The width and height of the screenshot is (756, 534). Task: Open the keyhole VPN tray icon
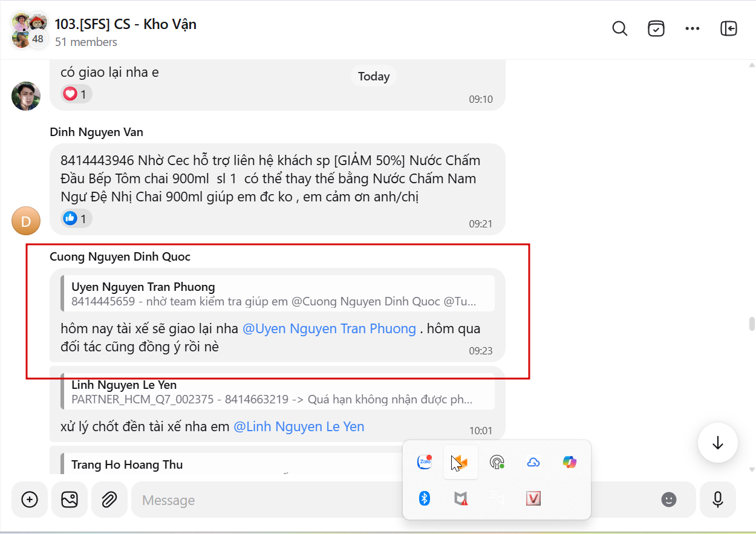click(497, 462)
